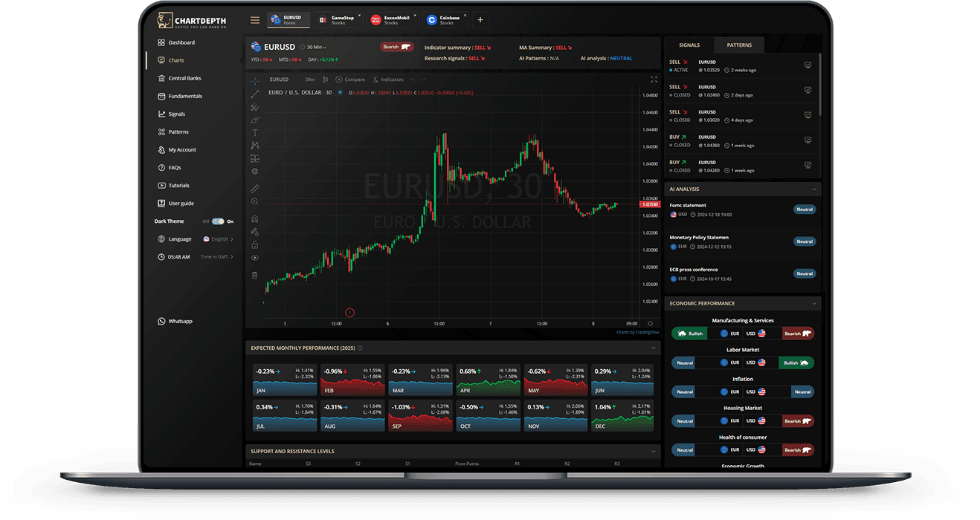This screenshot has width=980, height=520.
Task: Open the hamburger menu icon
Action: 255,20
